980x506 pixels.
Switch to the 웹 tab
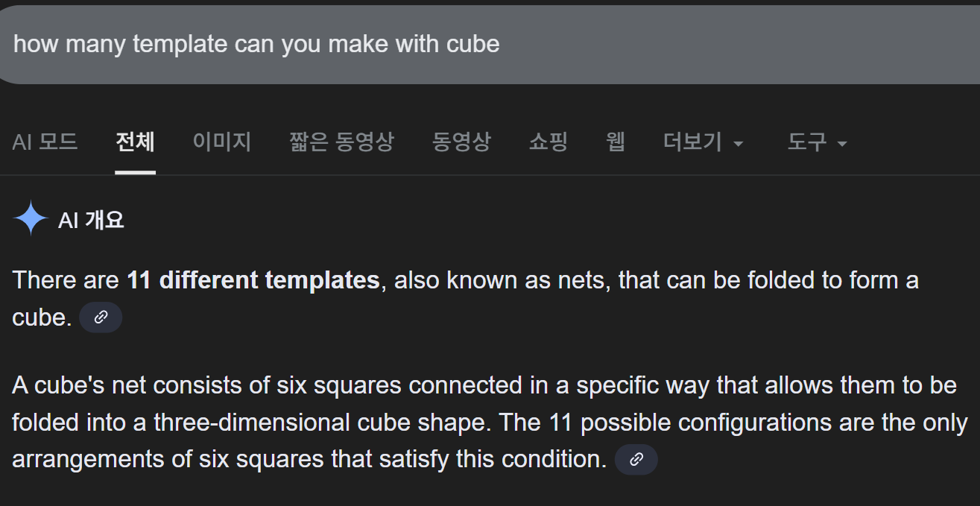click(x=614, y=142)
